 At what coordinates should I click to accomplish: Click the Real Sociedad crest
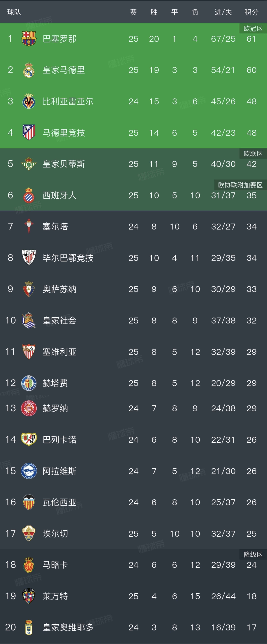[x=29, y=320]
